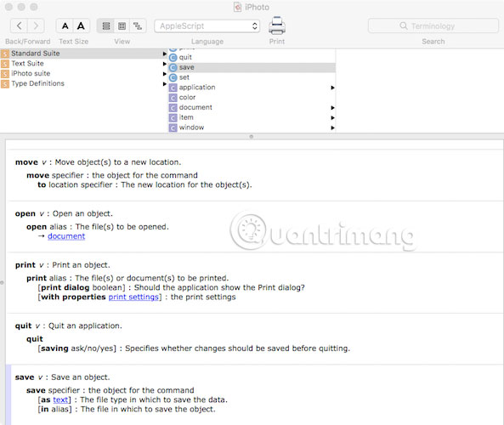Expand the window class arrow
The image size is (504, 425).
[332, 127]
